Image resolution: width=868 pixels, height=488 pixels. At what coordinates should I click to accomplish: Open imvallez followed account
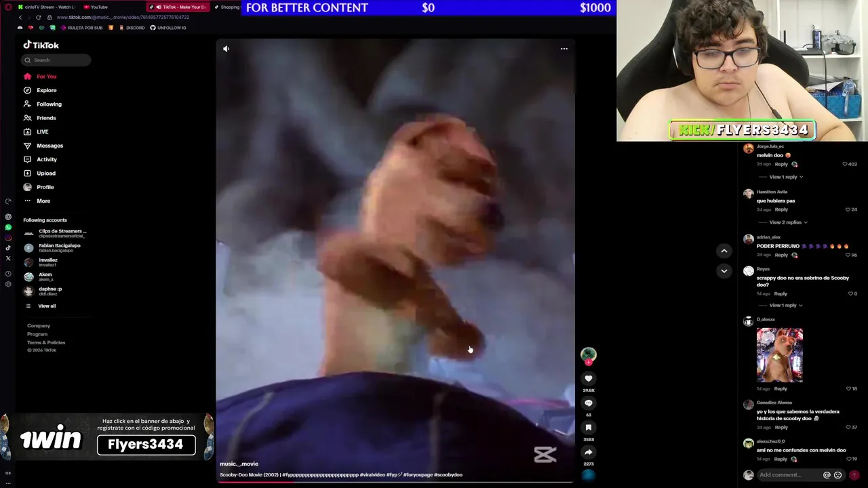point(41,262)
